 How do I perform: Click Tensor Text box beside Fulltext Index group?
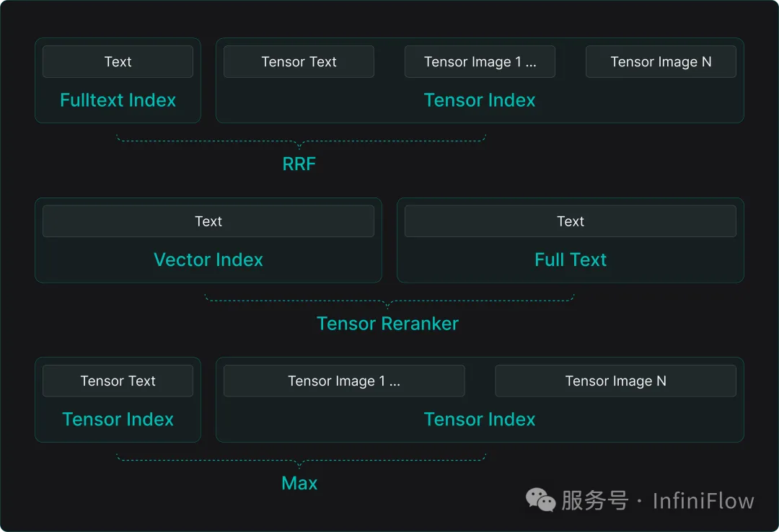pyautogui.click(x=299, y=61)
